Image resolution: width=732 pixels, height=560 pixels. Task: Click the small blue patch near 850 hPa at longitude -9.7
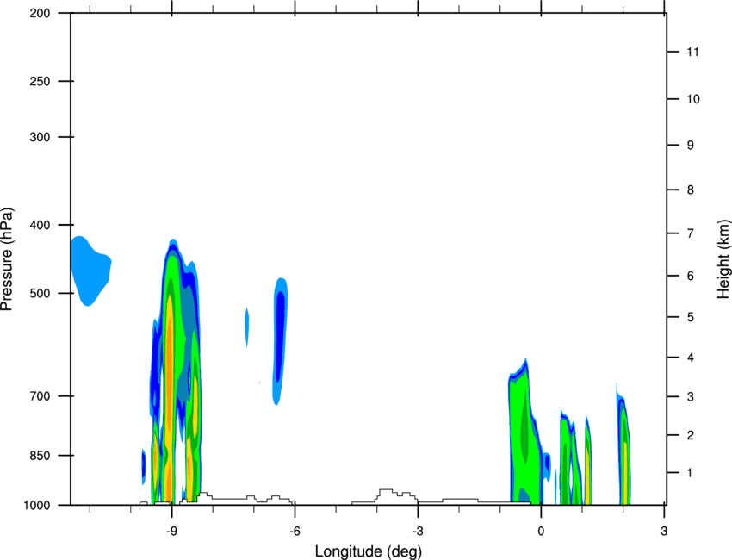(x=144, y=465)
